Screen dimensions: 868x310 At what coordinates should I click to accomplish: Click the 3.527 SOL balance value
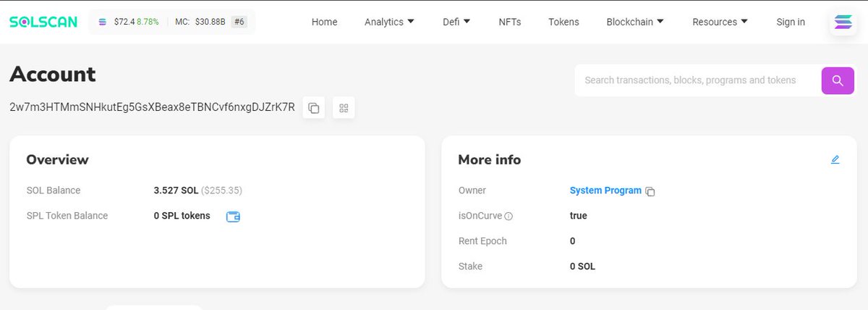176,190
